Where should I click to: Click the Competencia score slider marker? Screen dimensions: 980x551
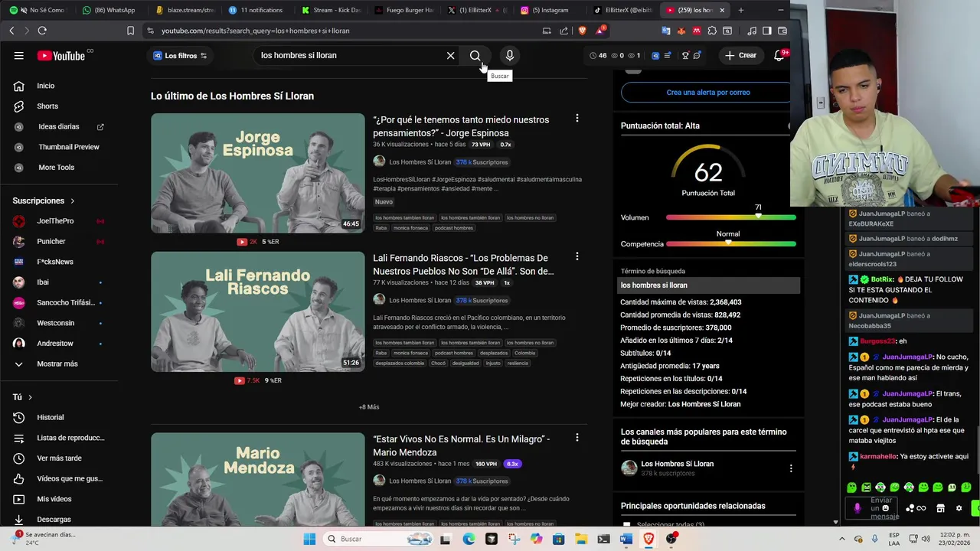(728, 243)
